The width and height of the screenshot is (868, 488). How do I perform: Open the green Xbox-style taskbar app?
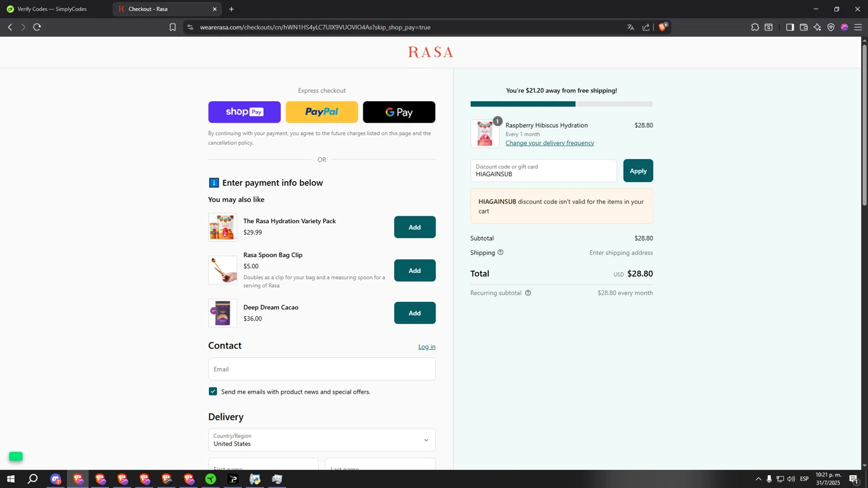pos(211,479)
